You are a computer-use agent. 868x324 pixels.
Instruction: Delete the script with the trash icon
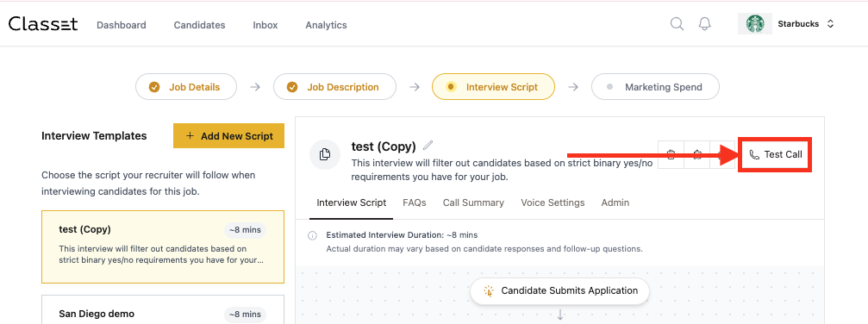(x=671, y=154)
